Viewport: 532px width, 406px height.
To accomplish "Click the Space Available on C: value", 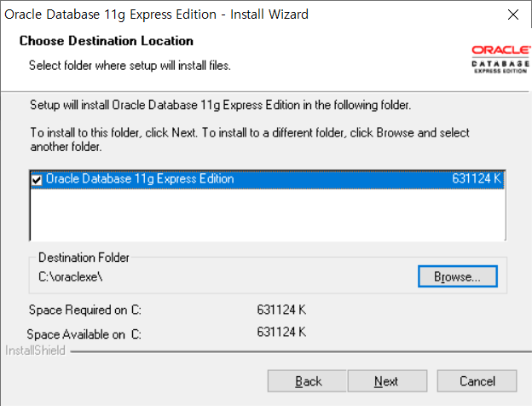I will (x=281, y=332).
